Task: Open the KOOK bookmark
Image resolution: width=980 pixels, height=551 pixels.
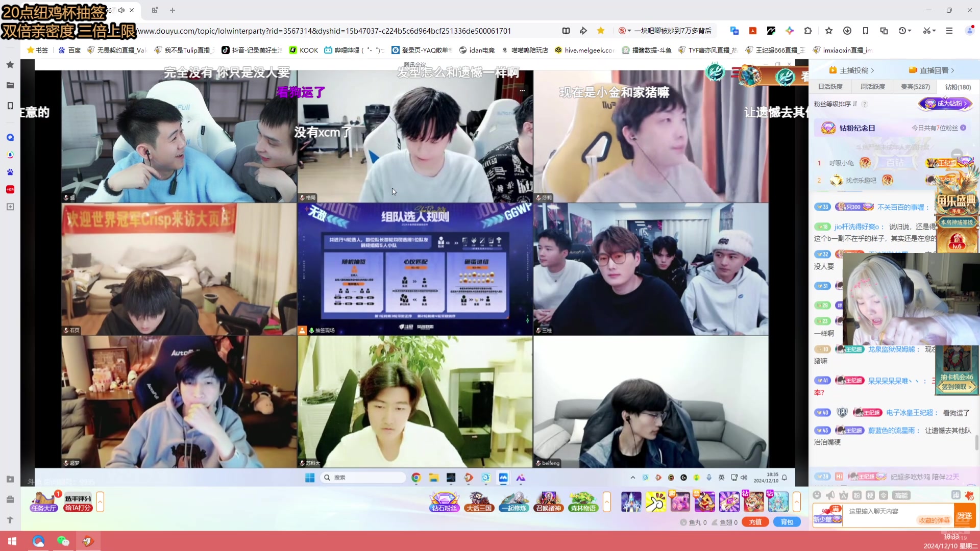Action: 304,50
